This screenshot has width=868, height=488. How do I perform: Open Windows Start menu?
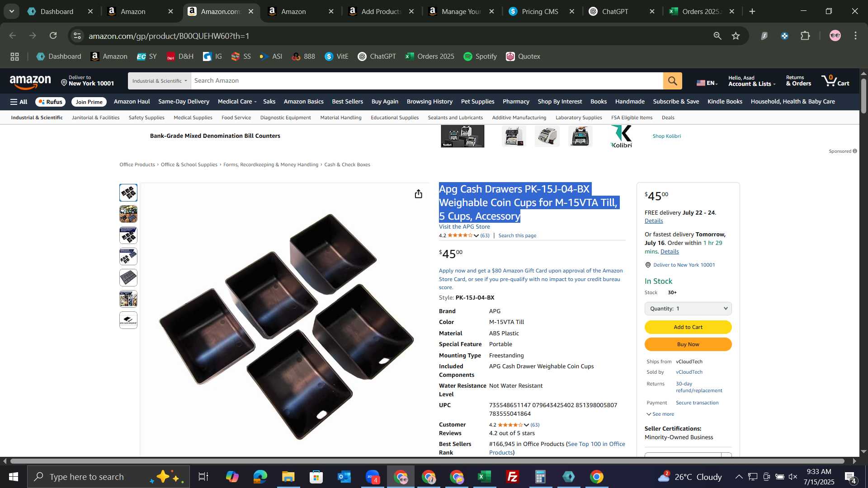(13, 477)
